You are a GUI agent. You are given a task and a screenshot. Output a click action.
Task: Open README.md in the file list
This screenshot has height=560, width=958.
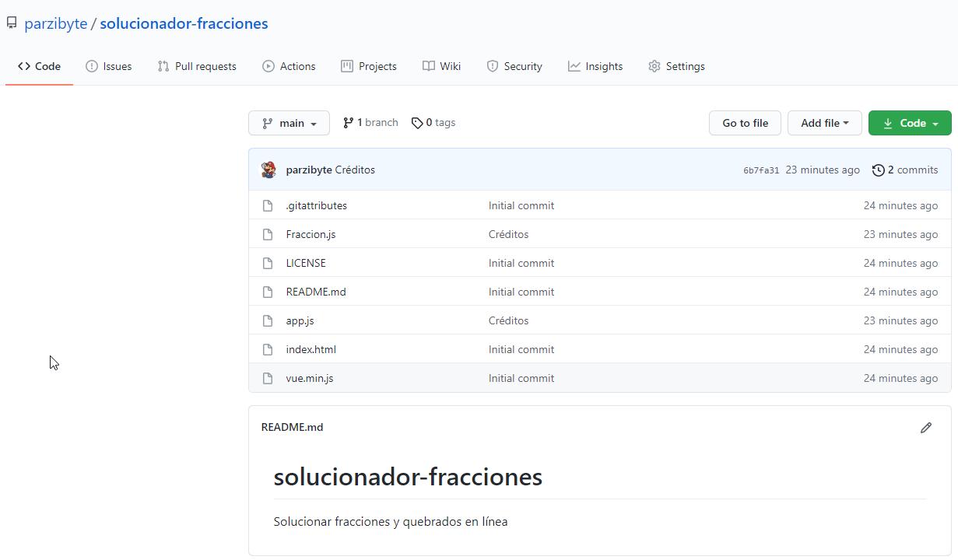pos(316,292)
